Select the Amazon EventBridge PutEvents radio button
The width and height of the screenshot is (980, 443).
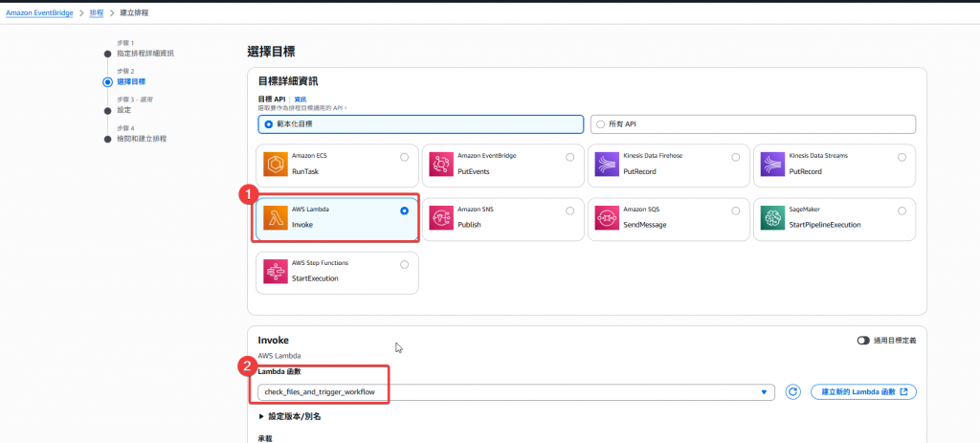(570, 158)
